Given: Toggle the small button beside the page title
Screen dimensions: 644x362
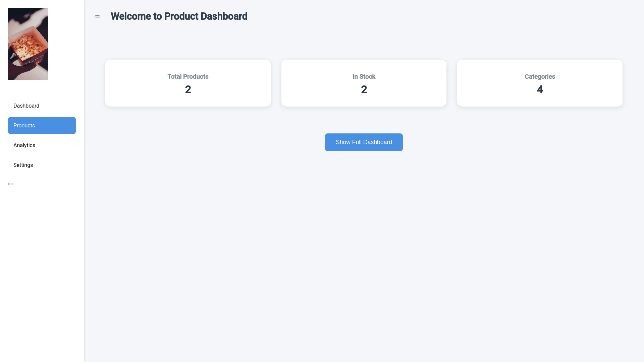Looking at the screenshot, I should 97,16.
